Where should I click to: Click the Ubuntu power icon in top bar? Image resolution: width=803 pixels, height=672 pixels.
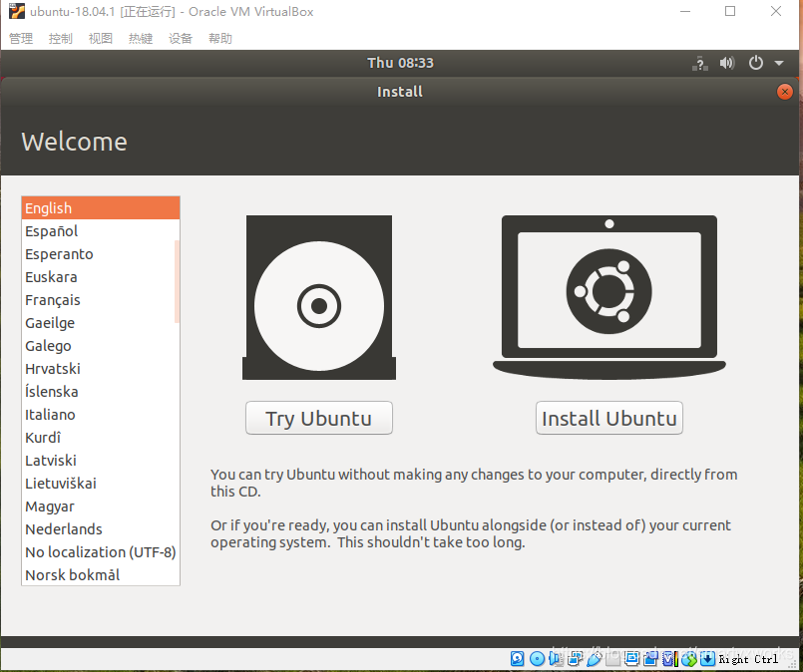(756, 63)
